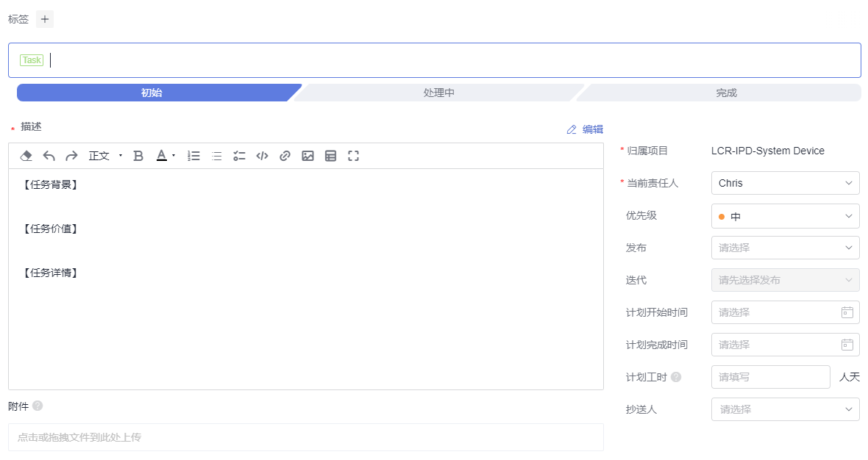868x460 pixels.
Task: Click the eraser clear formatting icon
Action: click(x=26, y=156)
